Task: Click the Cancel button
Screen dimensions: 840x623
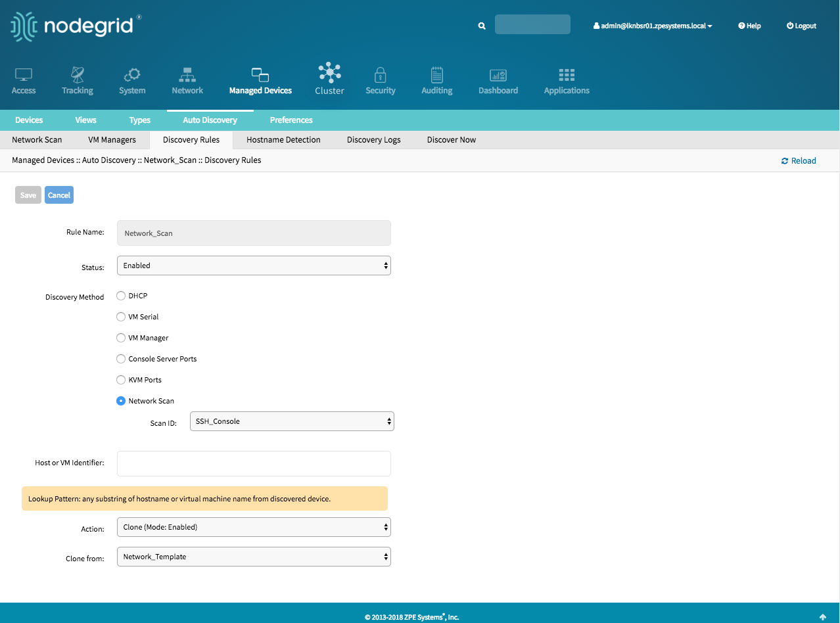Action: coord(59,195)
